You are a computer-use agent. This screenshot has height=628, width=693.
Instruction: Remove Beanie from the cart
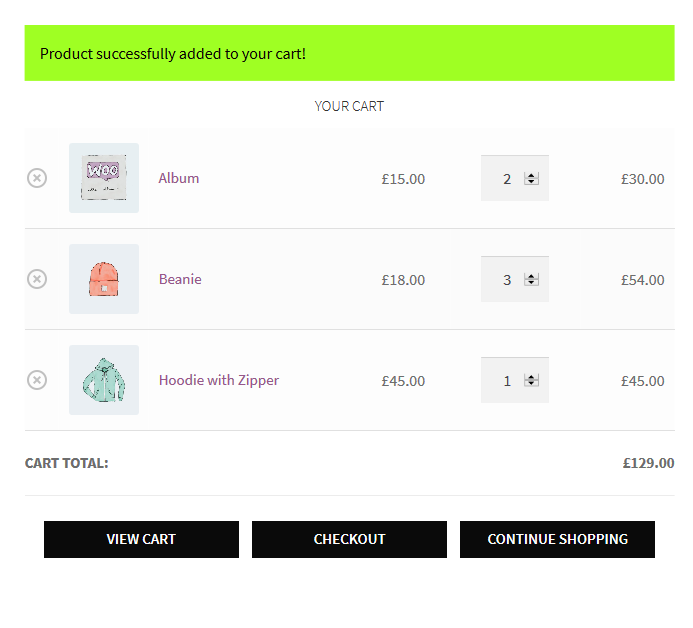37,279
